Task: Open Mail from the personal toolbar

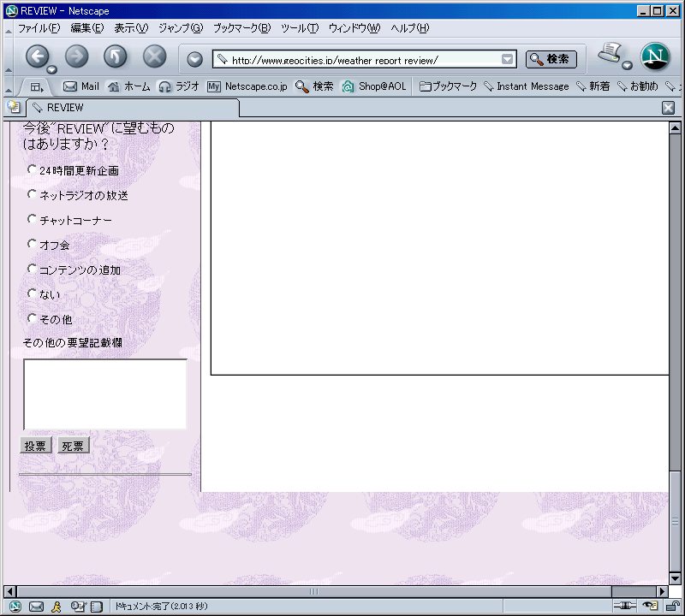Action: point(81,86)
